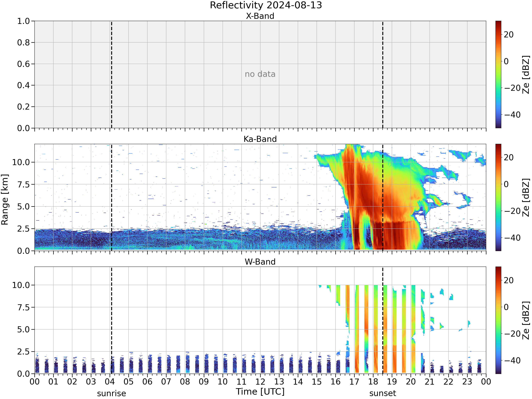The width and height of the screenshot is (532, 399).
Task: Select the Ka-Band subplot title
Action: point(260,139)
